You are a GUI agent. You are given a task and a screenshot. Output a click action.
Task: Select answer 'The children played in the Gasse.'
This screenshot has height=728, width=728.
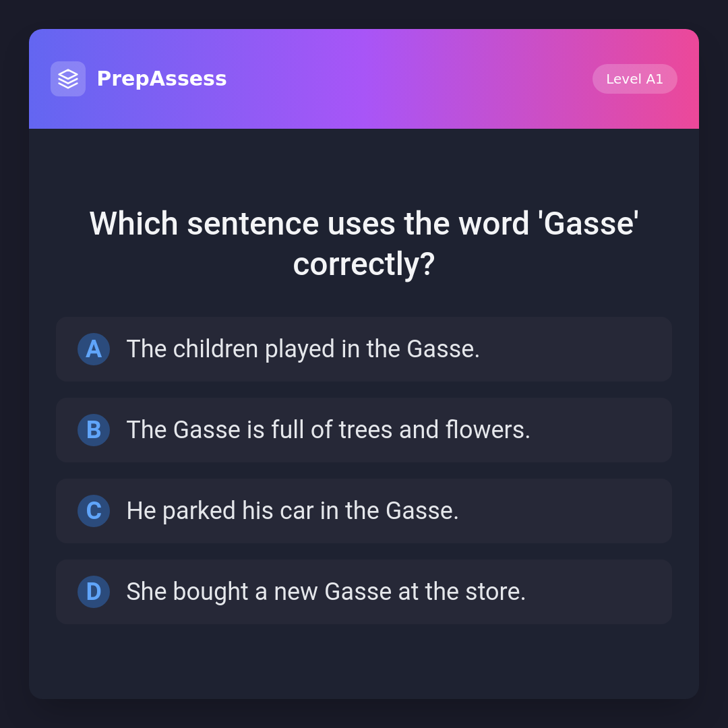point(303,349)
